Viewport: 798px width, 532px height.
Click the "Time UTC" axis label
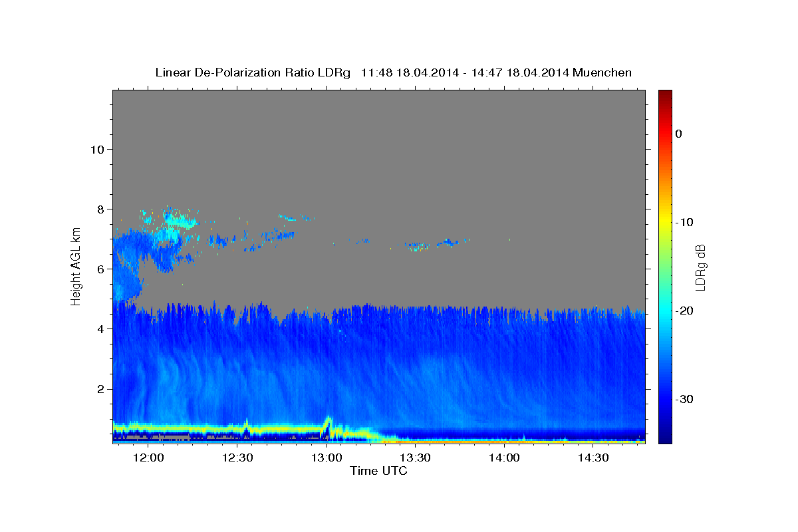coord(378,471)
